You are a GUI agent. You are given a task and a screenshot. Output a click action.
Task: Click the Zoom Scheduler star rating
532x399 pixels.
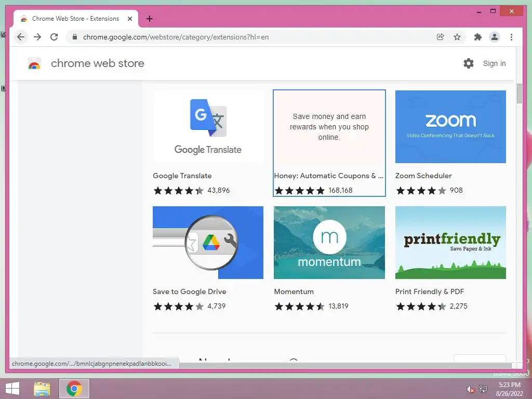point(421,190)
